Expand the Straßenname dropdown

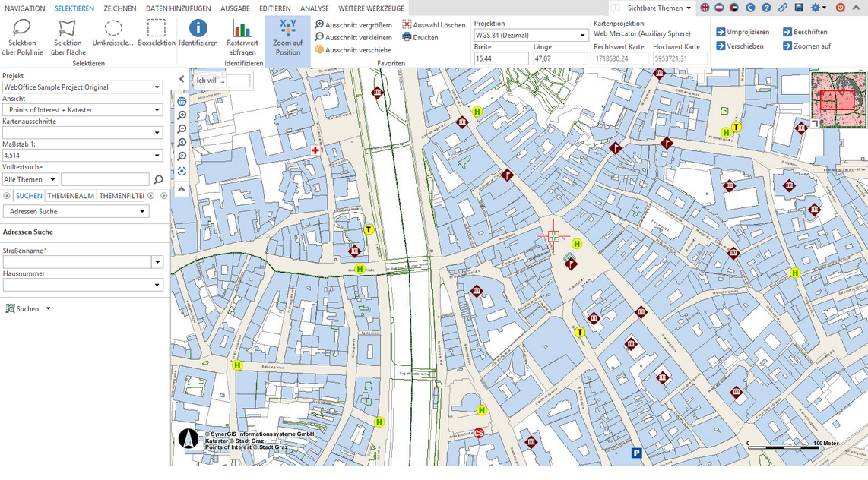point(157,261)
